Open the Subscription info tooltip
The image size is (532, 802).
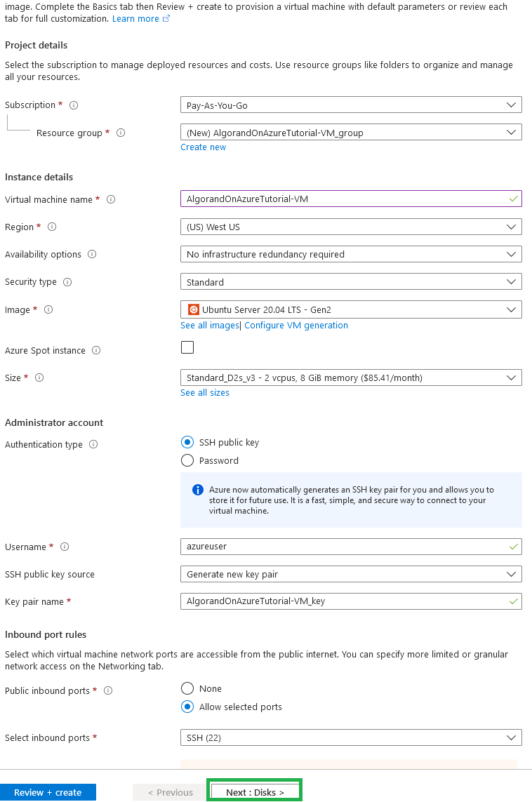point(74,105)
